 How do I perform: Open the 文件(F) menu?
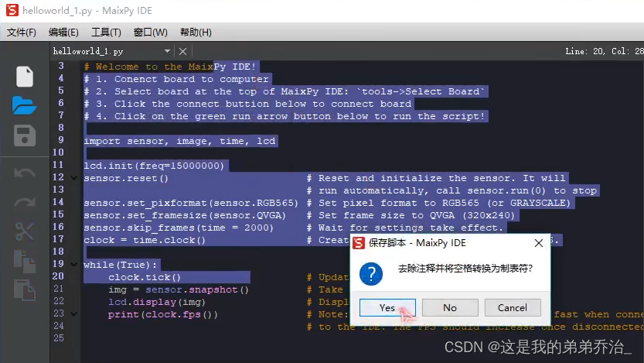(22, 32)
